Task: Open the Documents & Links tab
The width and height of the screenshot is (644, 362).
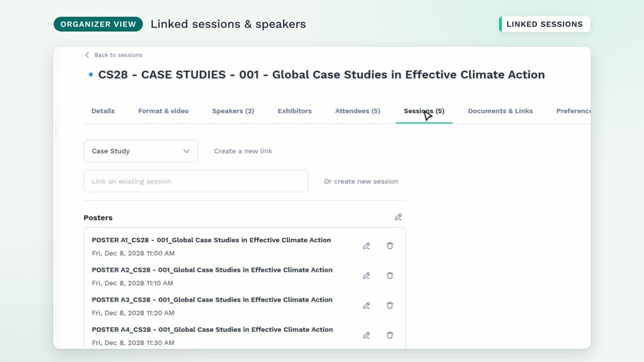Action: [x=500, y=111]
